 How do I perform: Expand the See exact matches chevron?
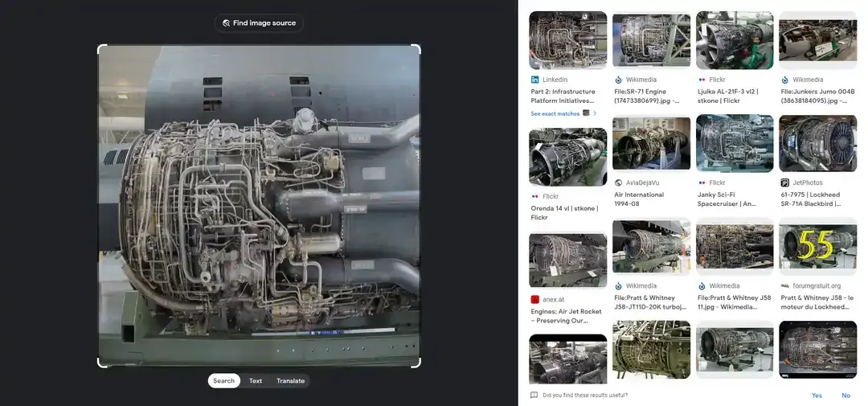click(595, 113)
